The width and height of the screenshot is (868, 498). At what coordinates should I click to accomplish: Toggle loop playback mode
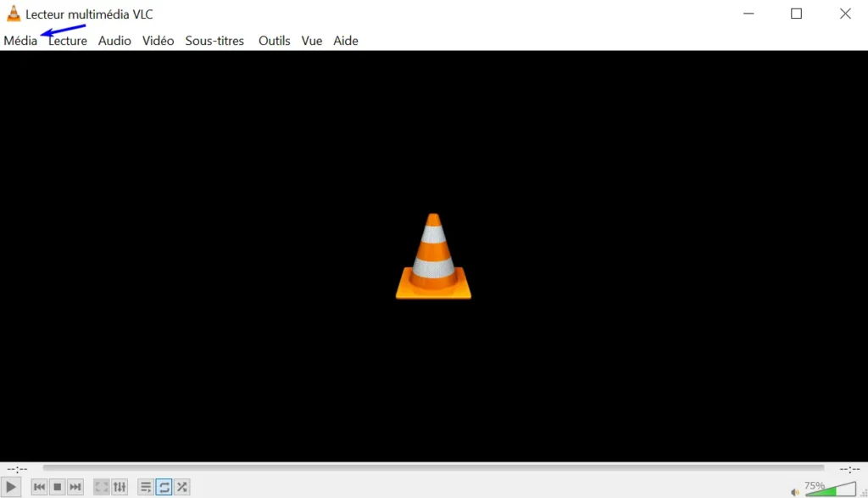pos(164,486)
